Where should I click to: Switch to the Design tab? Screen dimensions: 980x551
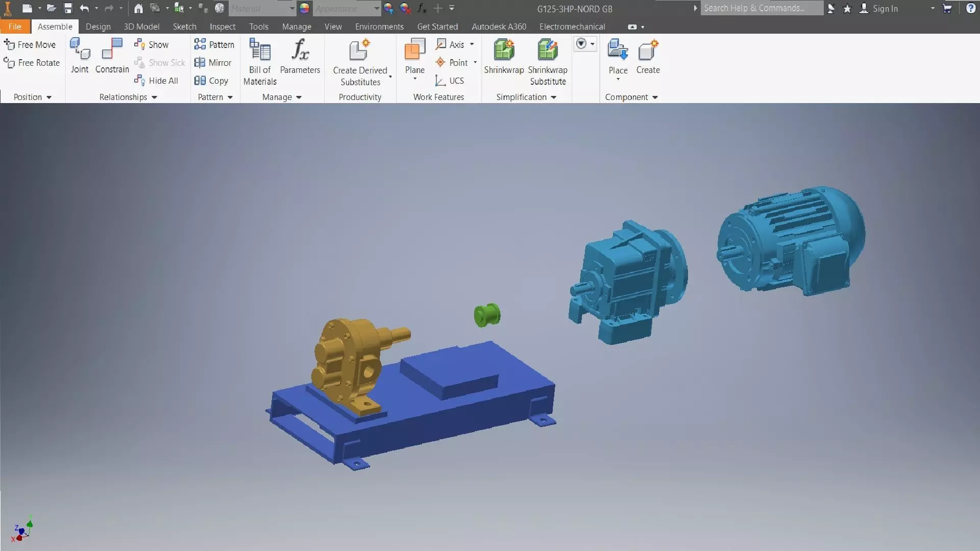(98, 27)
